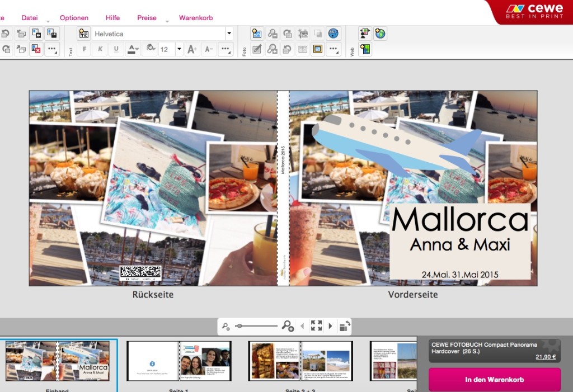Image resolution: width=573 pixels, height=392 pixels.
Task: Click the rotate layout view icon
Action: (345, 326)
